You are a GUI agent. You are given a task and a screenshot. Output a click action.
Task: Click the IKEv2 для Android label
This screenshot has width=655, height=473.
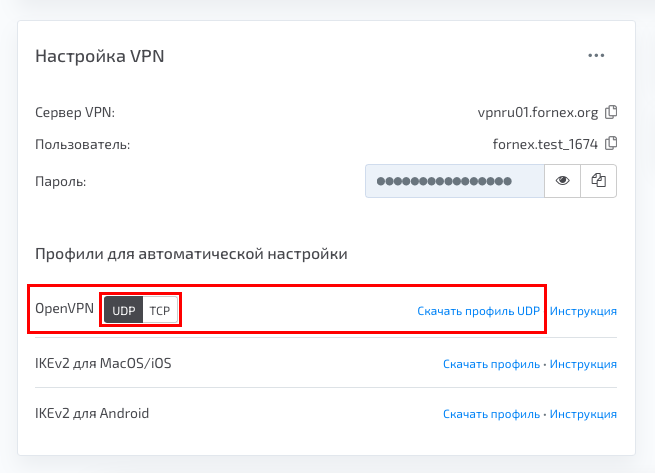click(92, 413)
